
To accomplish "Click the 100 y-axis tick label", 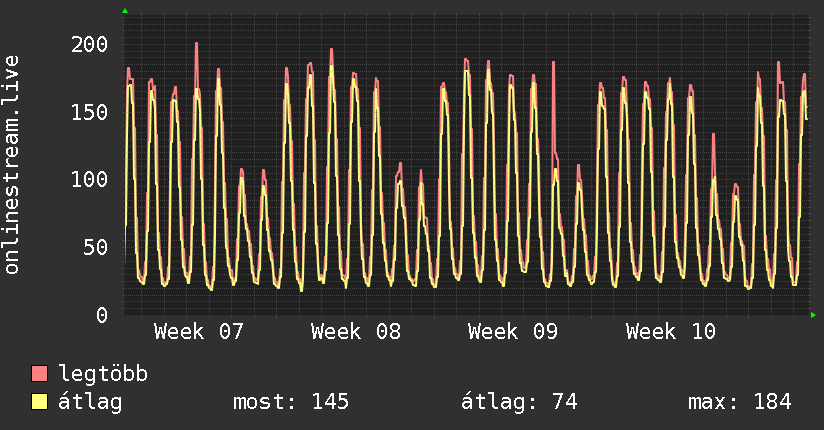I will click(89, 180).
